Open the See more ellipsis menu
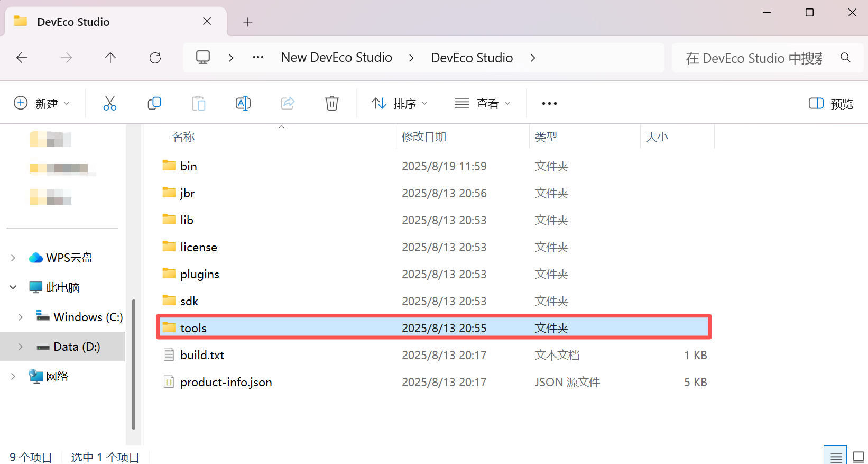 click(x=549, y=103)
